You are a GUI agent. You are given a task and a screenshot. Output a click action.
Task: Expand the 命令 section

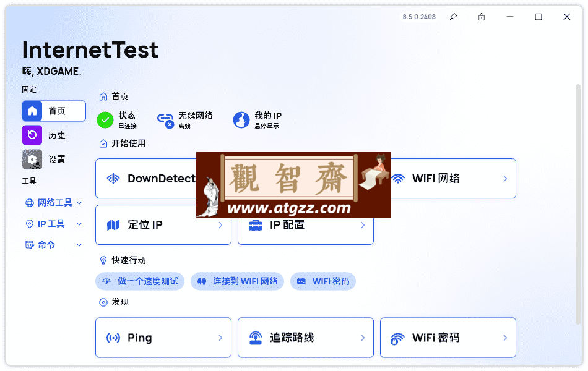pos(54,245)
